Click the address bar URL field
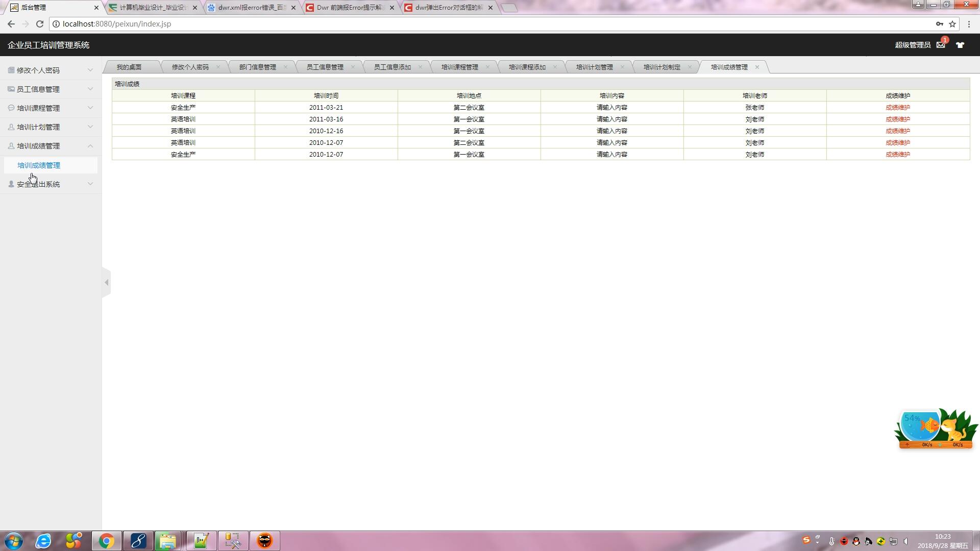Image resolution: width=980 pixels, height=551 pixels. [490, 24]
